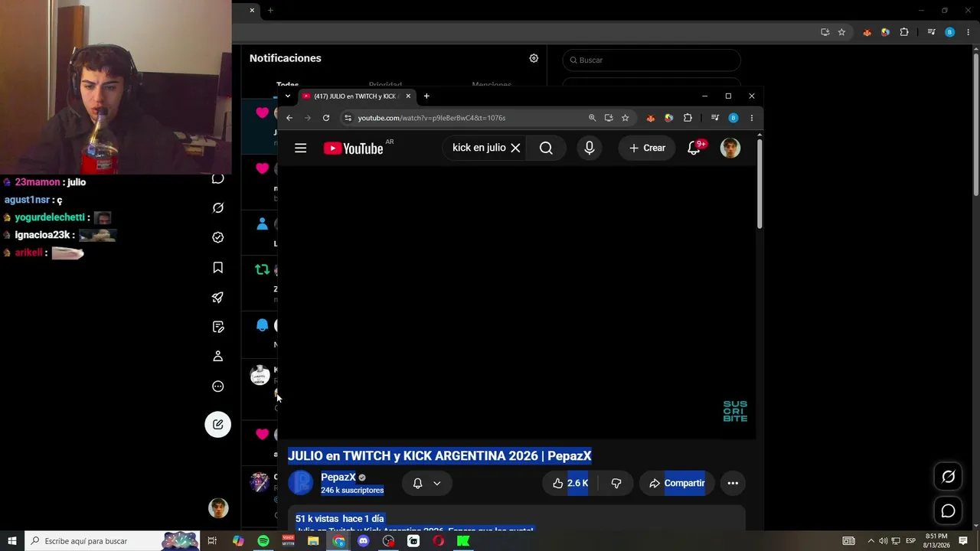Click the '246 k suscriptores' text
This screenshot has height=551, width=980.
click(x=352, y=491)
